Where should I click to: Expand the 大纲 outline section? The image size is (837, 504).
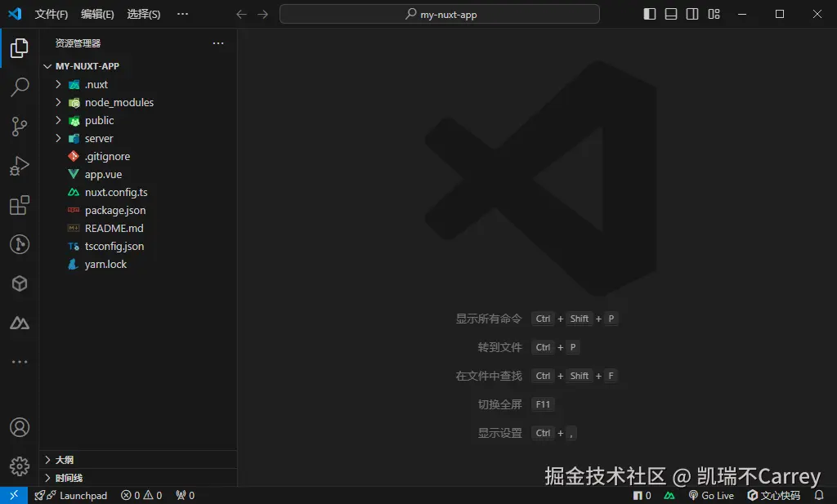138,460
